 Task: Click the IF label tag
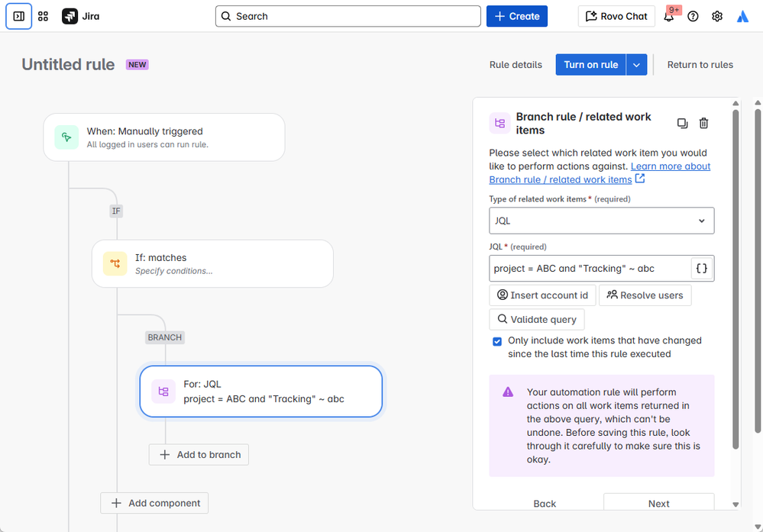coord(116,211)
